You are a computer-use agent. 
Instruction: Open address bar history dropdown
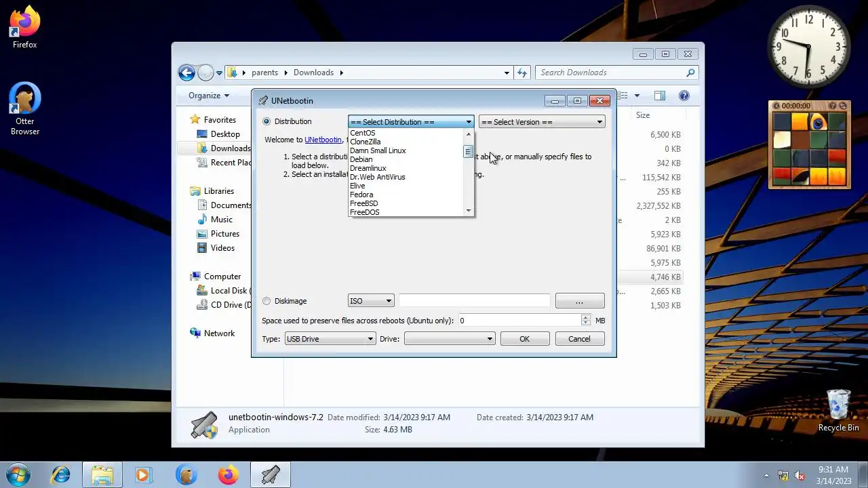click(507, 73)
